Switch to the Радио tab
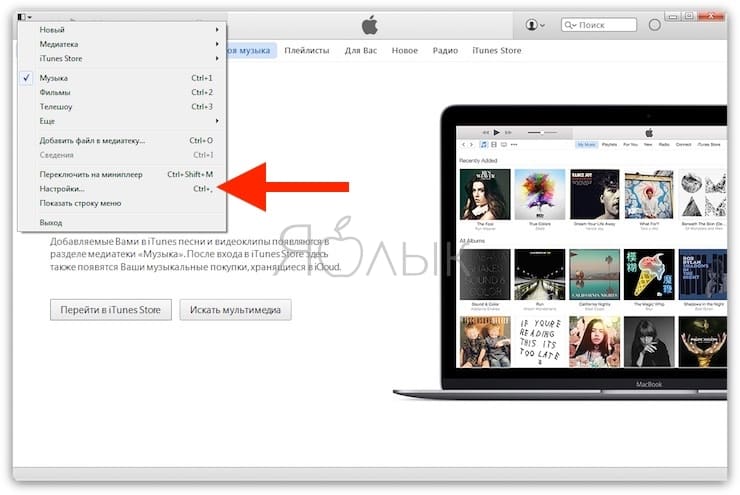The image size is (740, 495). point(445,50)
